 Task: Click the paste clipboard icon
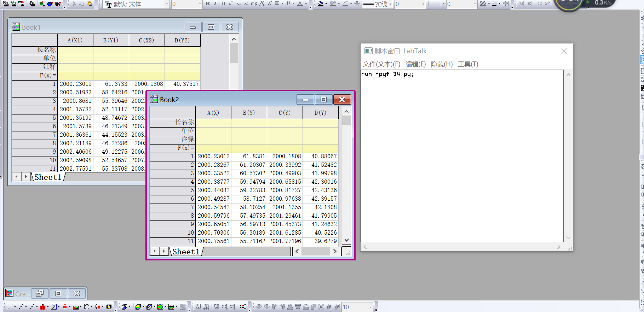coord(90,4)
